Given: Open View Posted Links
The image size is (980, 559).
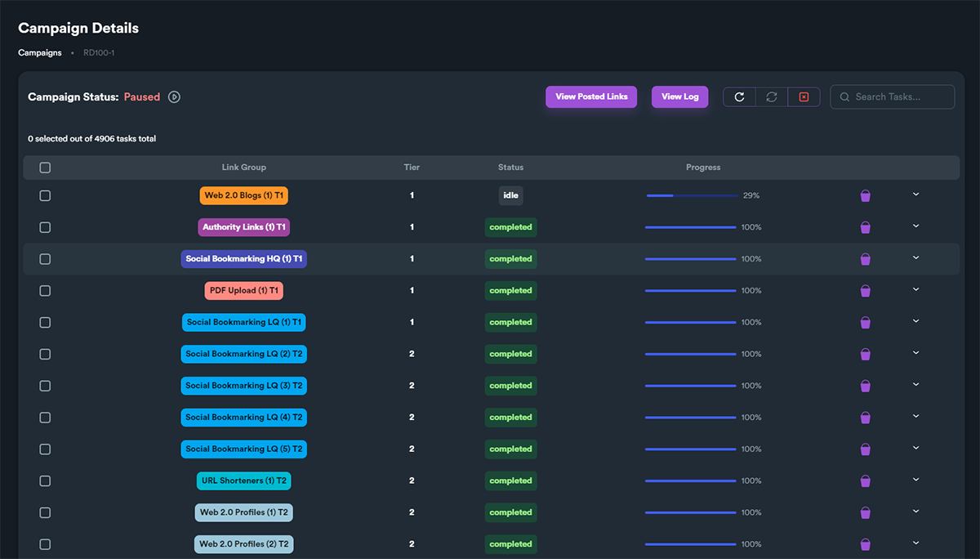Looking at the screenshot, I should click(591, 96).
